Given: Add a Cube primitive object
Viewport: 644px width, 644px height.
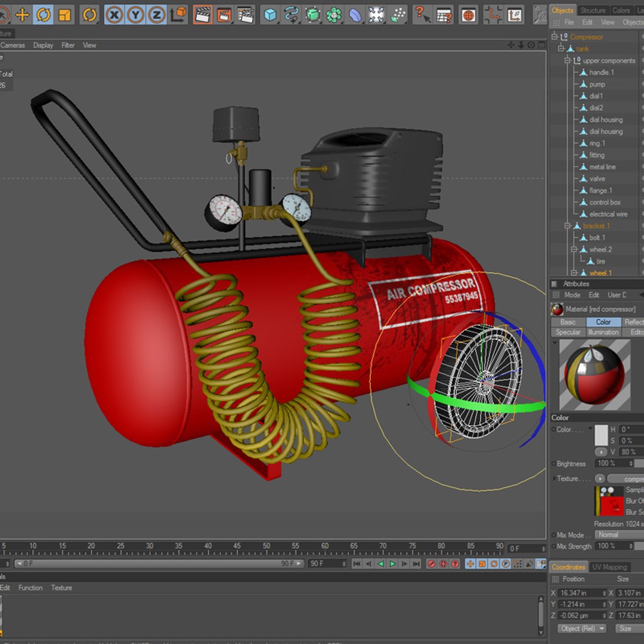Looking at the screenshot, I should [270, 15].
